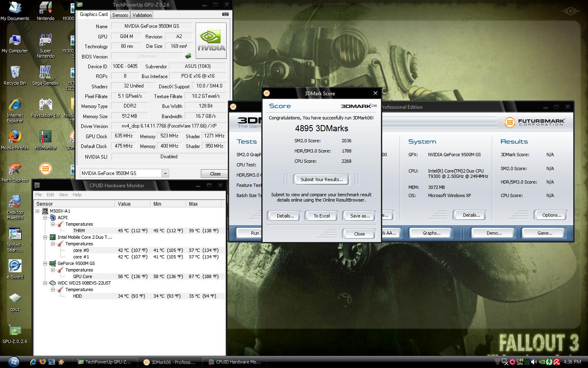Screen dimensions: 588x368
Task: Click Submit Your Results button
Action: [321, 180]
